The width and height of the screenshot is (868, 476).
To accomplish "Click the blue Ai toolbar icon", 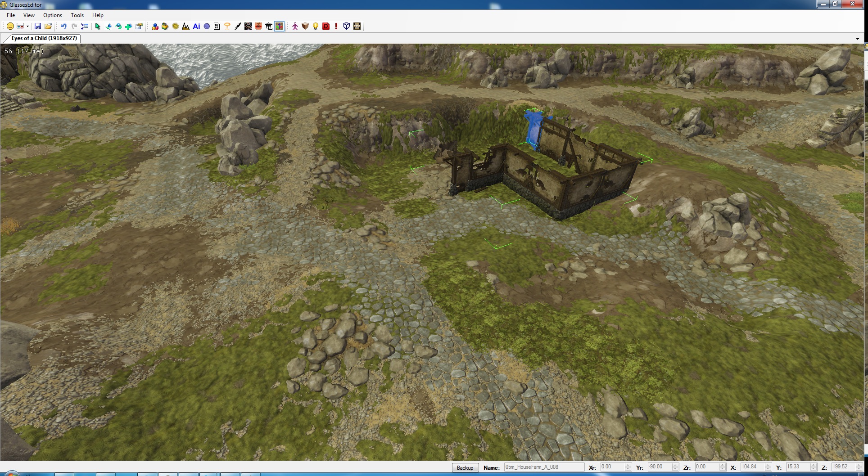I will 196,27.
